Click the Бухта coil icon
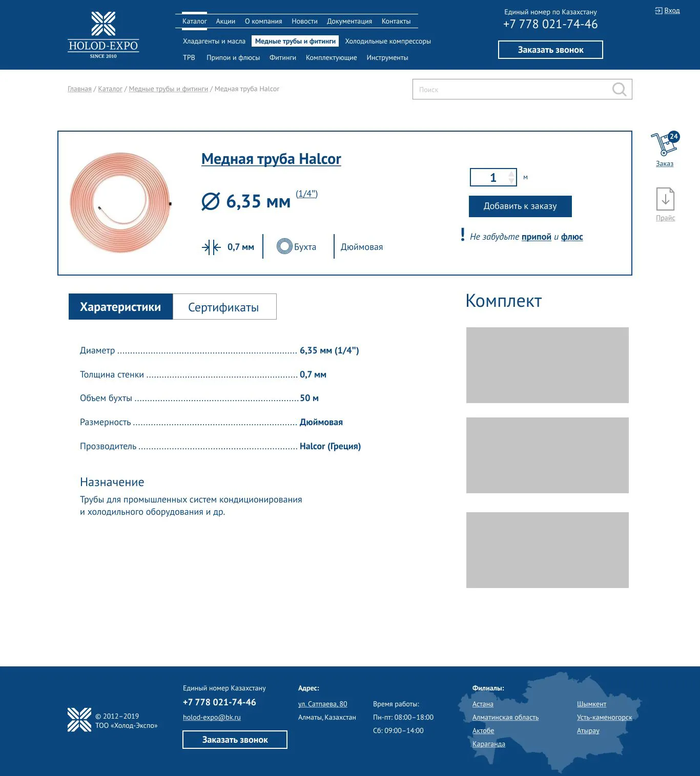The height and width of the screenshot is (776, 700). tap(284, 246)
